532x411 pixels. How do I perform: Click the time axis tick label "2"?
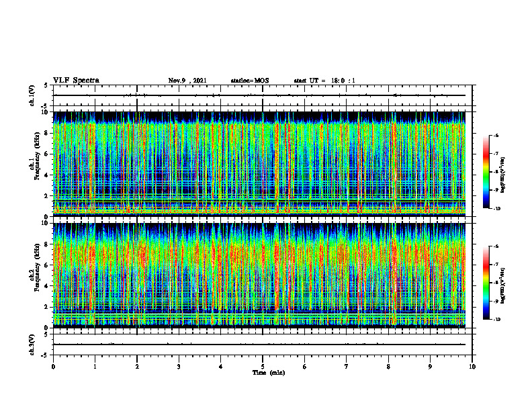coord(137,367)
